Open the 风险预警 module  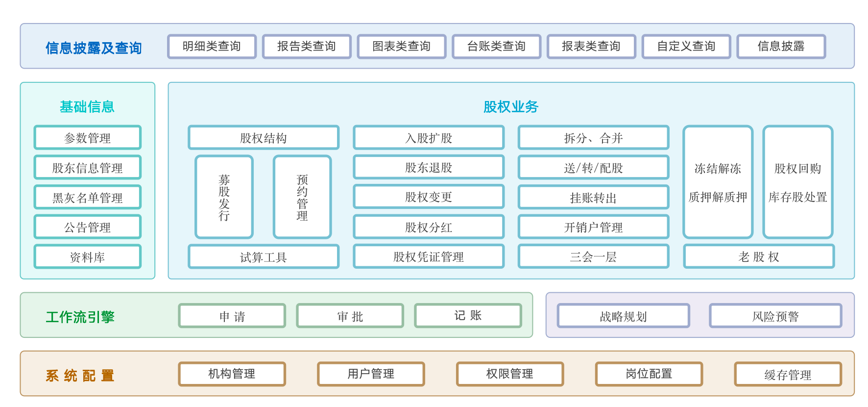click(775, 316)
